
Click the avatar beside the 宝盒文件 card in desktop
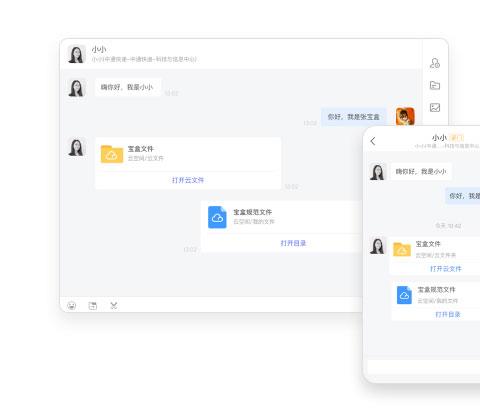pos(77,147)
